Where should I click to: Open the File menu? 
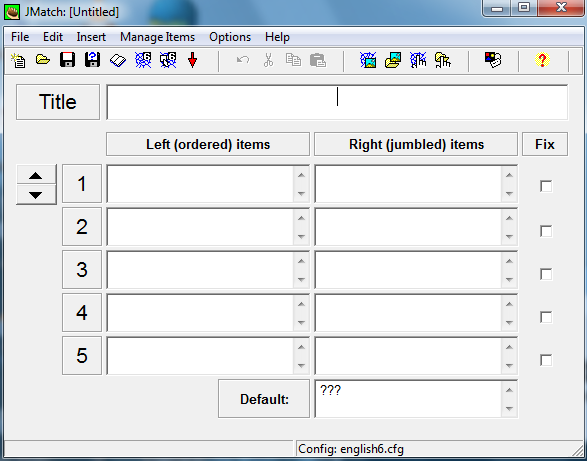tap(20, 37)
